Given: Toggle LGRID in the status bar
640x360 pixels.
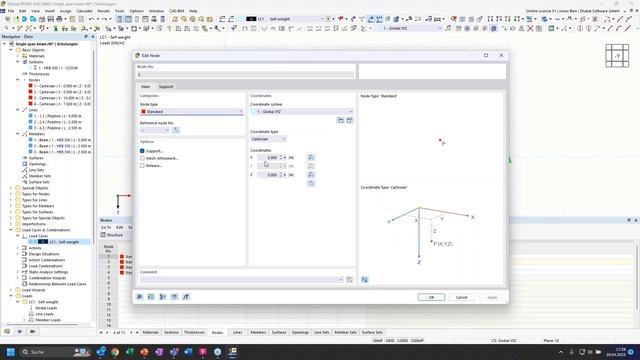Looking at the screenshot, I should click(x=402, y=340).
